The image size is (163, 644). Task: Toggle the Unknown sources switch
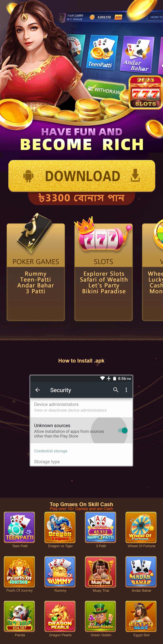[x=123, y=430]
